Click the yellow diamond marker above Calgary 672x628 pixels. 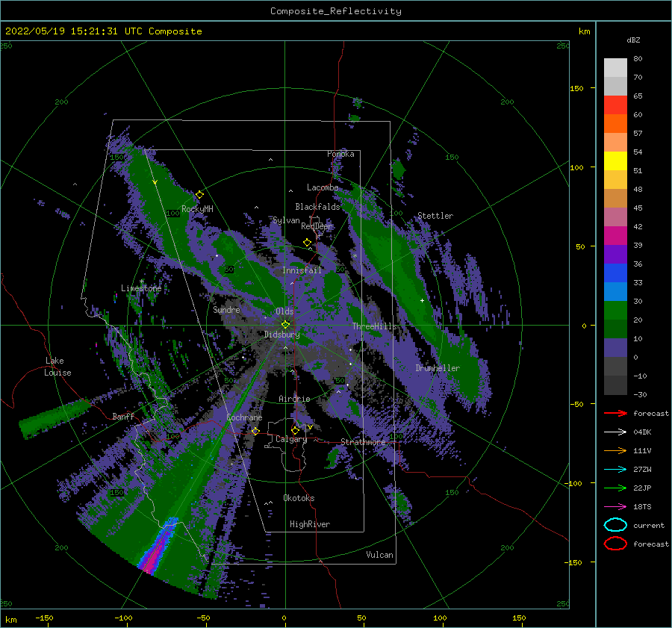coord(295,430)
